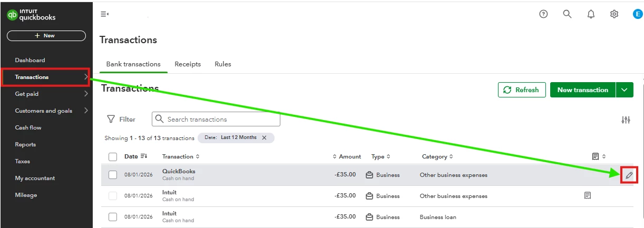Sort by the Transaction column header
The height and width of the screenshot is (228, 644).
(181, 156)
